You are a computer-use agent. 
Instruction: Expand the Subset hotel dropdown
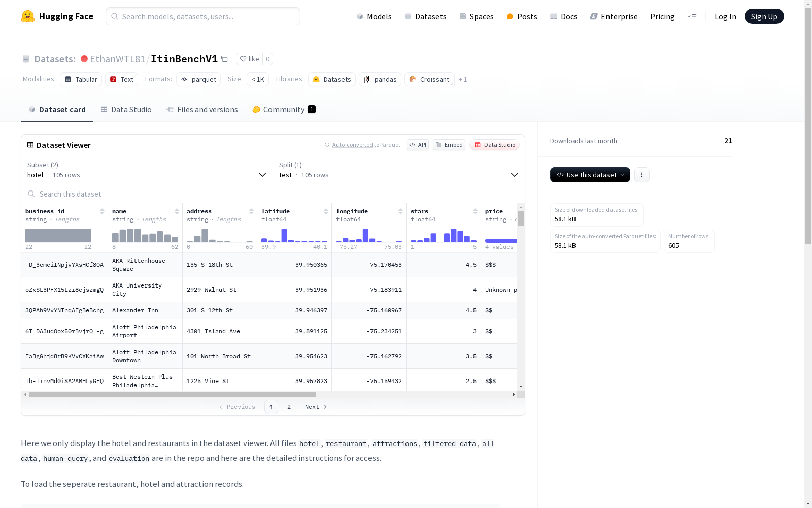[147, 170]
